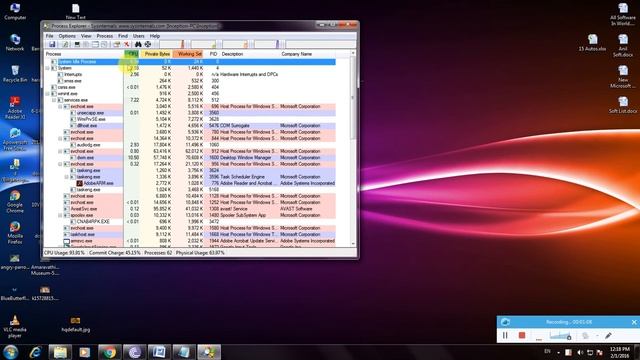The image size is (640, 360).
Task: Click the Refresh Now toolbar icon
Action: point(64,44)
